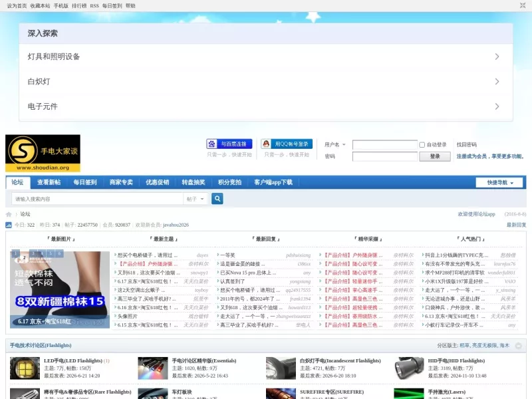This screenshot has width=532, height=399.
Task: Click 排行榜 top link
Action: pyautogui.click(x=79, y=6)
